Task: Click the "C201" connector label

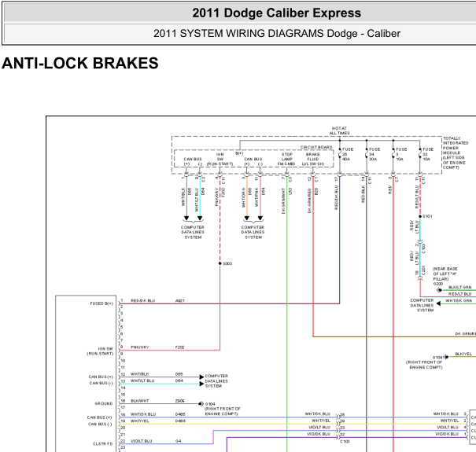Action: tap(423, 270)
